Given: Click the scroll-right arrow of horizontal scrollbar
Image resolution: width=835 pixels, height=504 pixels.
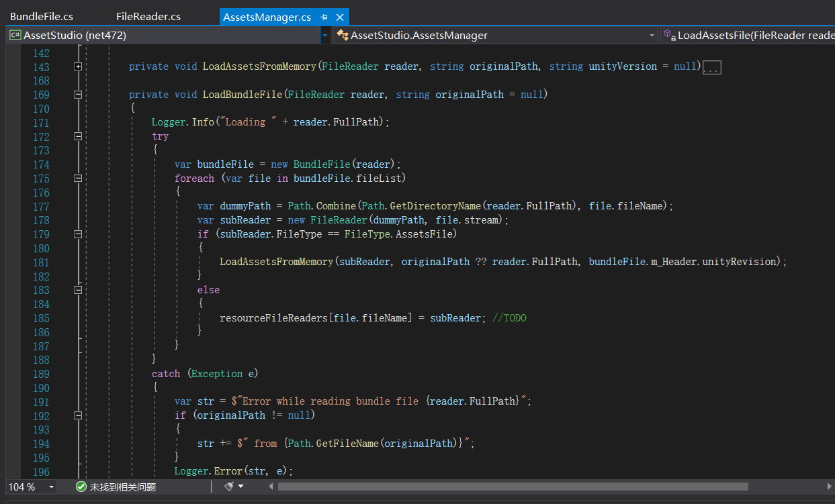Looking at the screenshot, I should (x=828, y=487).
